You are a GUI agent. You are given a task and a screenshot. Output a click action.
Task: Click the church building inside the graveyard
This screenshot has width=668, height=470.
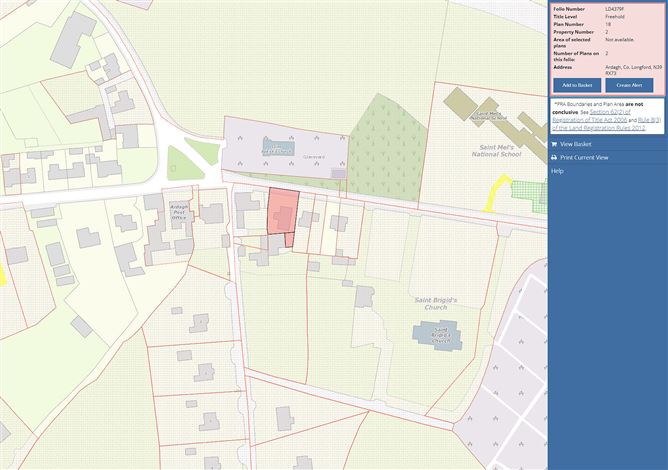tap(268, 150)
